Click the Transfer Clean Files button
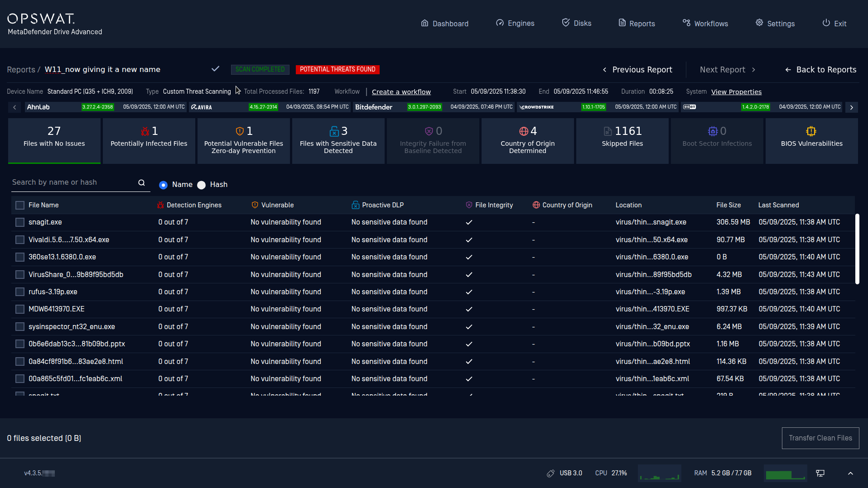This screenshot has width=868, height=488. tap(820, 438)
